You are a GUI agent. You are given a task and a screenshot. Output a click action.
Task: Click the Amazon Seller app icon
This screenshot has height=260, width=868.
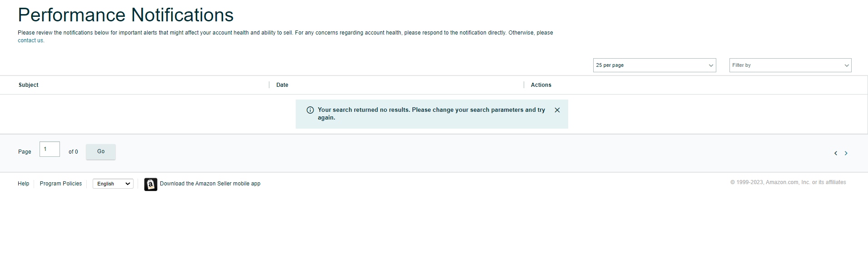click(x=151, y=184)
